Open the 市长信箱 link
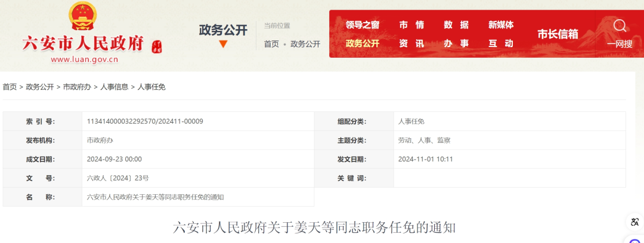The height and width of the screenshot is (243, 644). [558, 34]
